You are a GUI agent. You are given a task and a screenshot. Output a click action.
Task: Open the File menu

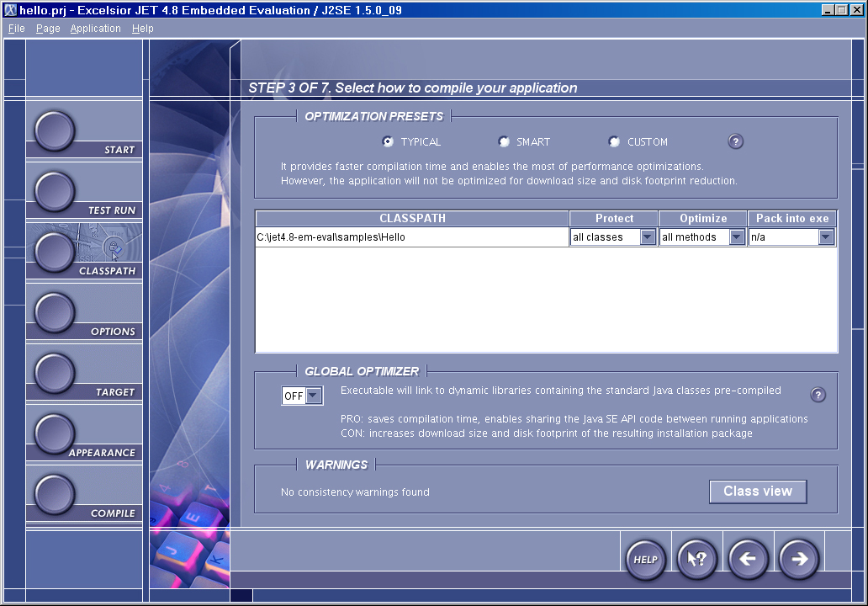17,29
